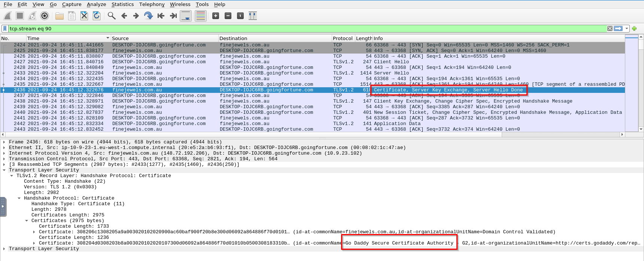Reload the capture file
Image resolution: width=644 pixels, height=261 pixels.
[97, 16]
